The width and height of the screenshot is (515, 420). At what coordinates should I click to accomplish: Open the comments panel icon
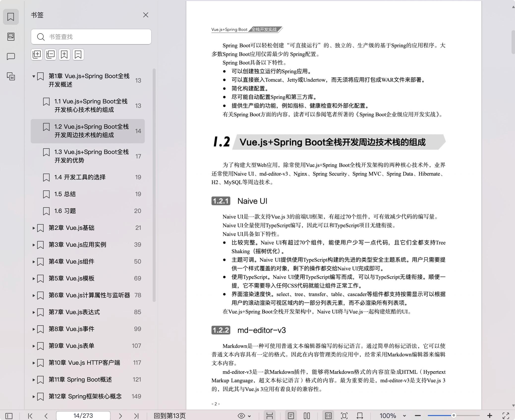(11, 57)
